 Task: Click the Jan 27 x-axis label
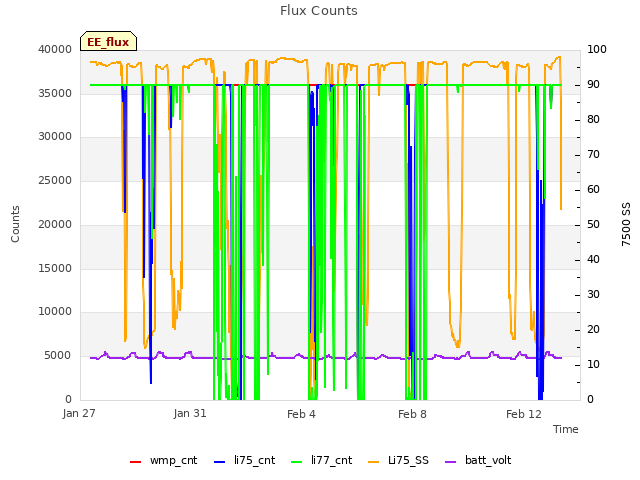pyautogui.click(x=79, y=413)
